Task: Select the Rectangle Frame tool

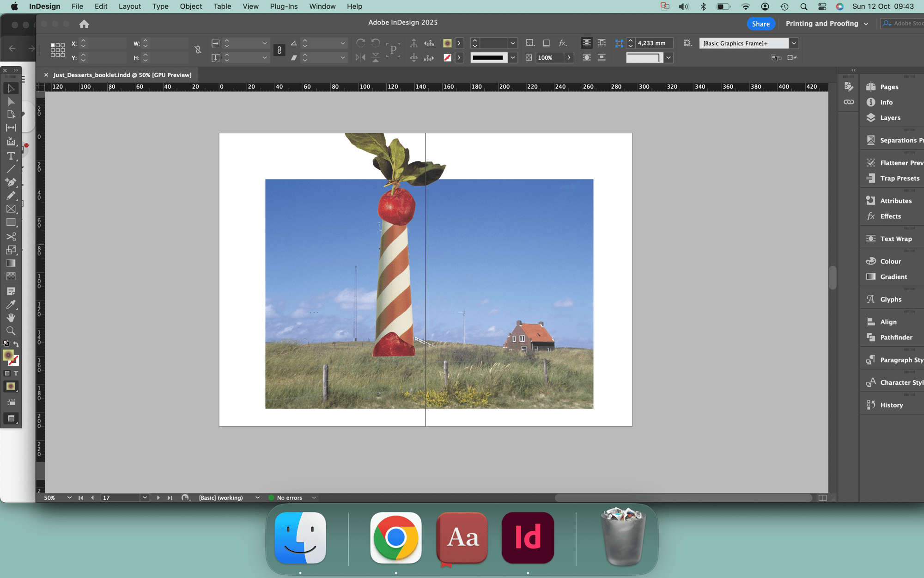Action: point(11,209)
